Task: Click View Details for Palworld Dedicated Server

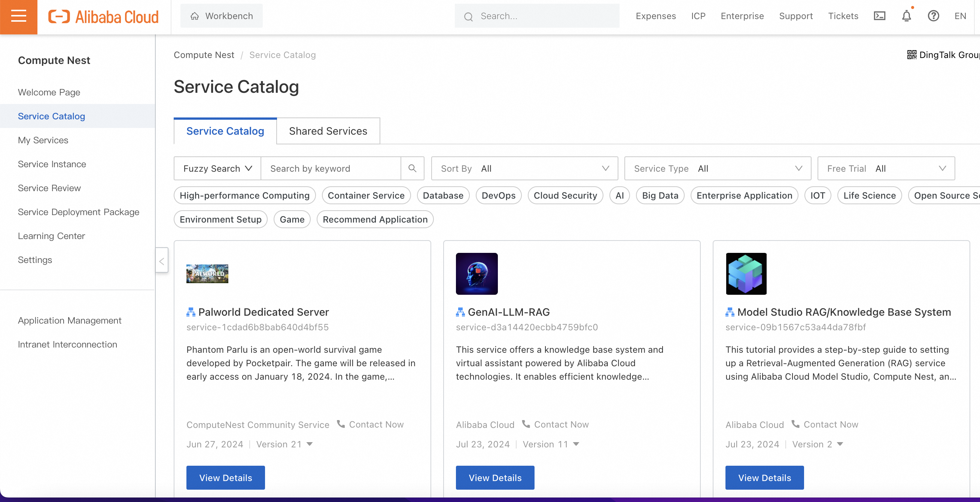Action: (226, 477)
